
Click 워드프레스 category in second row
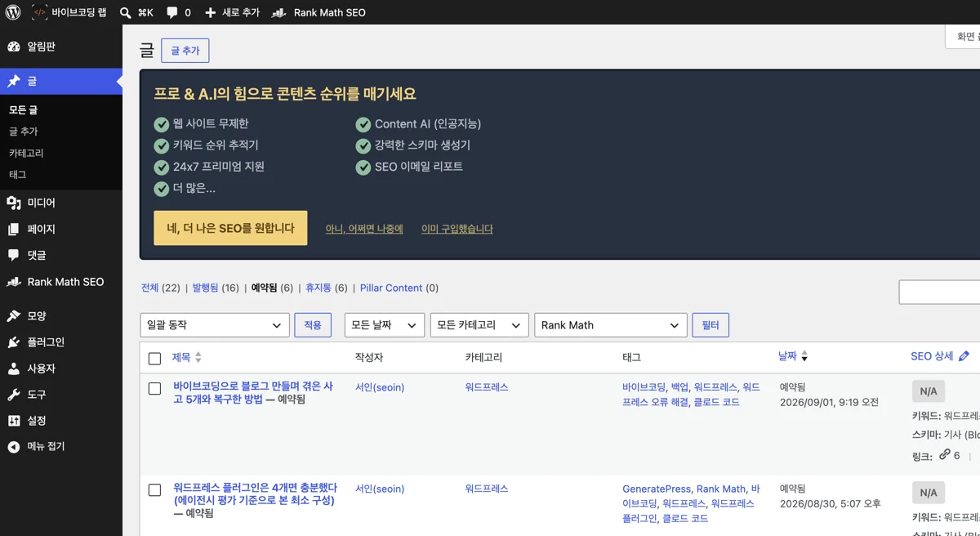(487, 489)
